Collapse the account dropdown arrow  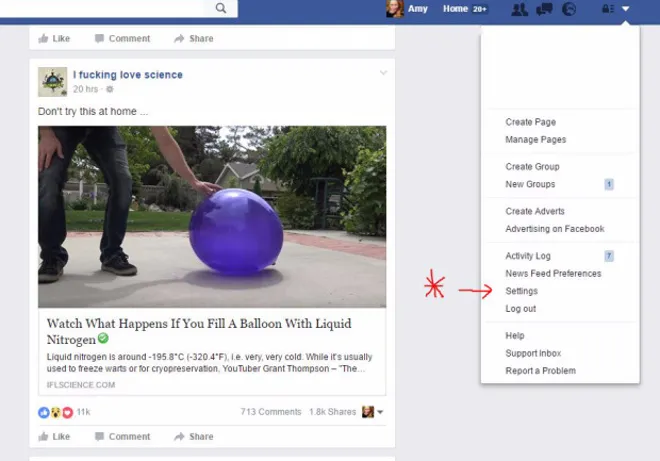(x=625, y=9)
